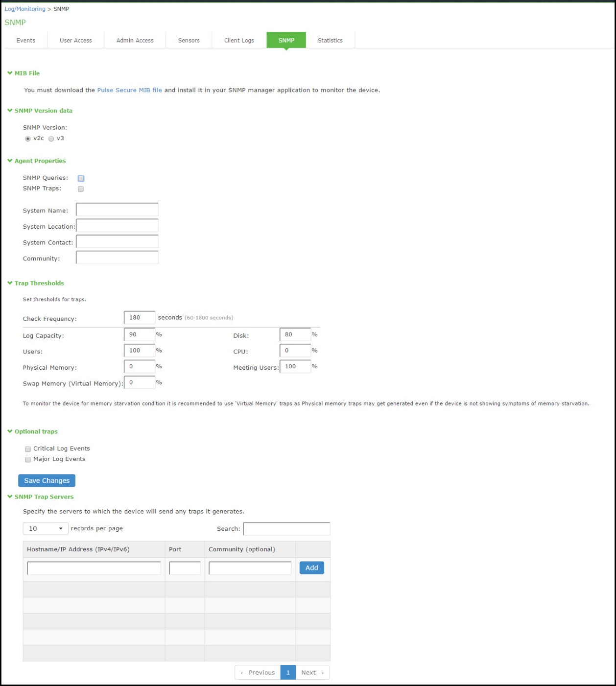Collapse the SNMP Version data section

tap(9, 111)
